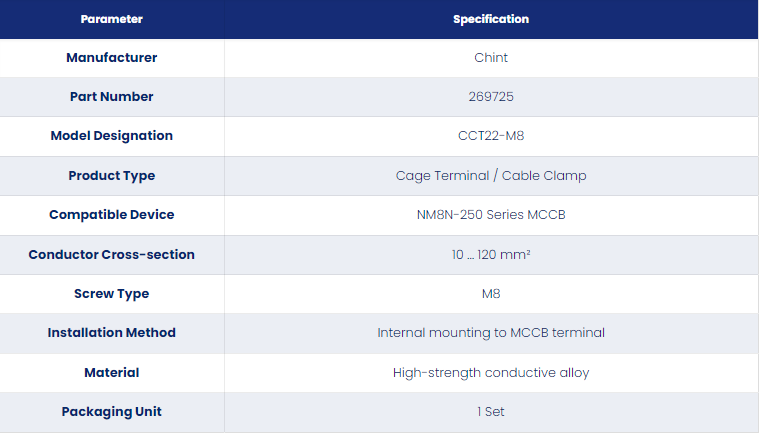Click the 1 Set packaging value
The height and width of the screenshot is (433, 760).
pyautogui.click(x=491, y=412)
